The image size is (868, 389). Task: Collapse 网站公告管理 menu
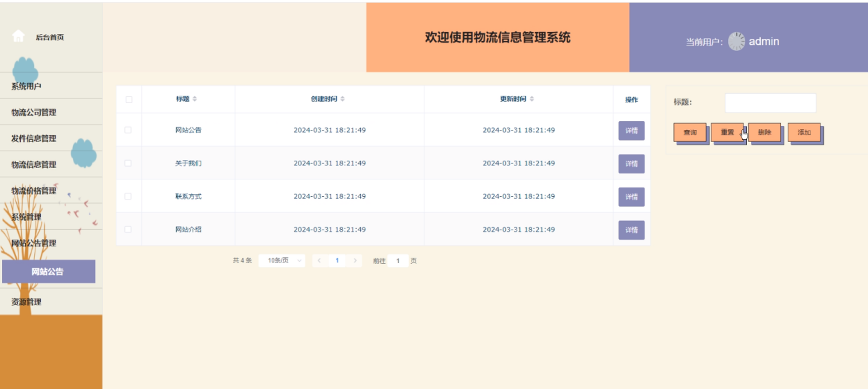(51, 243)
